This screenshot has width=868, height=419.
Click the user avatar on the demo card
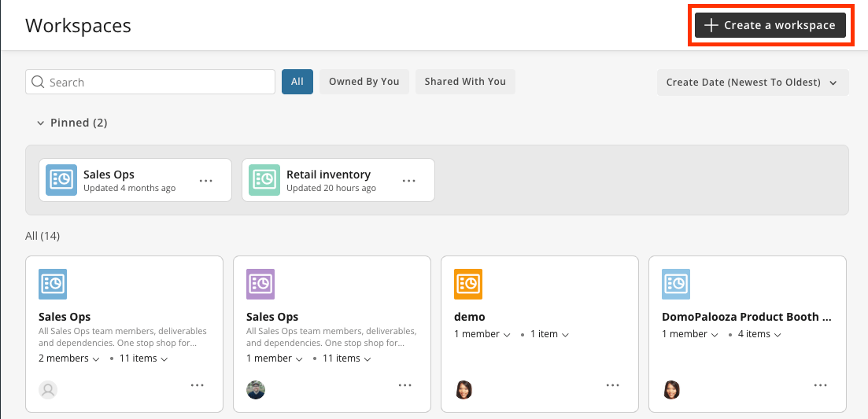(x=464, y=390)
